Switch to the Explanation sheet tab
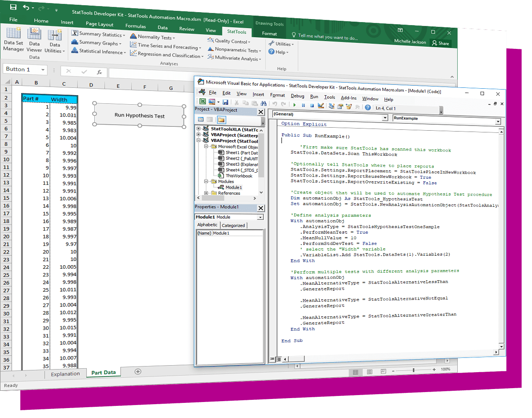This screenshot has height=418, width=532. pos(65,374)
